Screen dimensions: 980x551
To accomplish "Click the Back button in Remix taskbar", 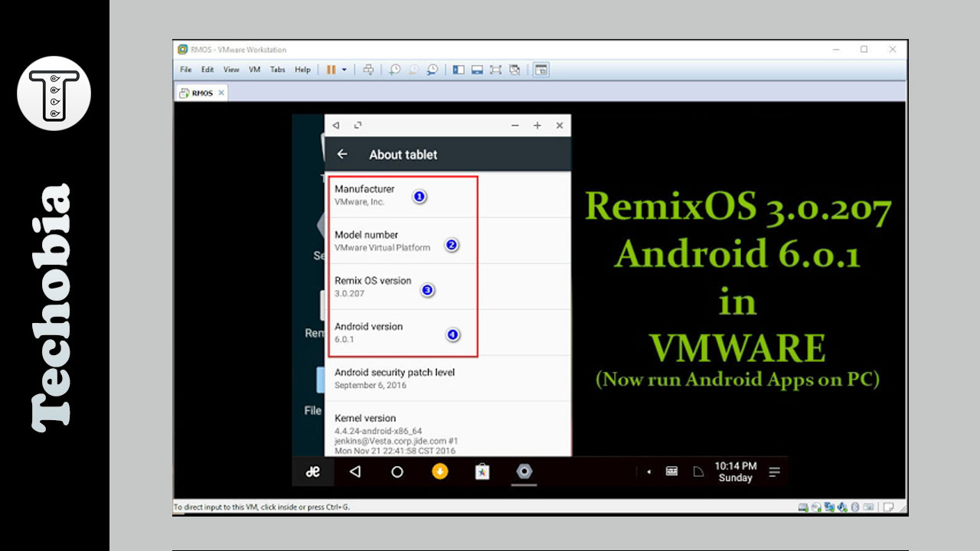I will tap(354, 472).
